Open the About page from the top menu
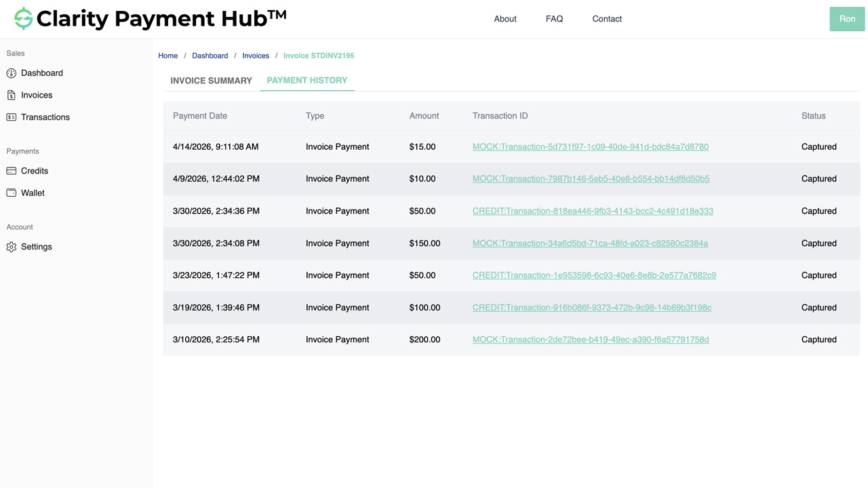This screenshot has height=488, width=868. (505, 18)
